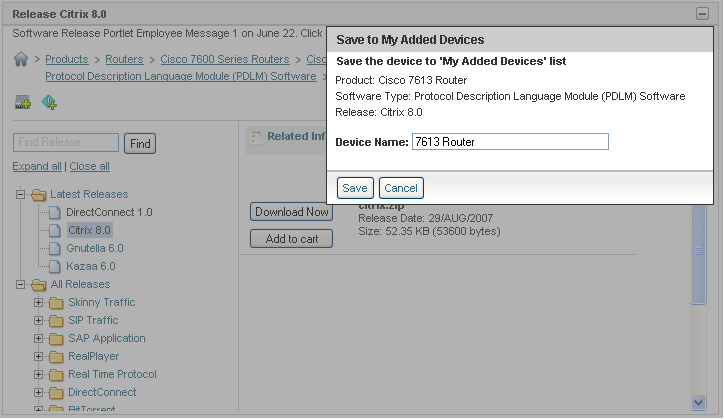Screen dimensions: 724x420
Task: Expand the SIP Traffic folder
Action: pyautogui.click(x=38, y=321)
